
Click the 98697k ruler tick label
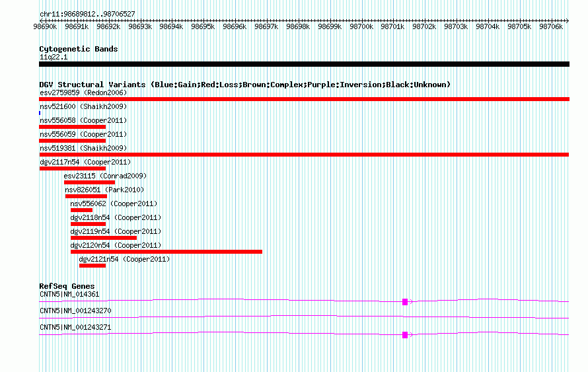(x=266, y=26)
